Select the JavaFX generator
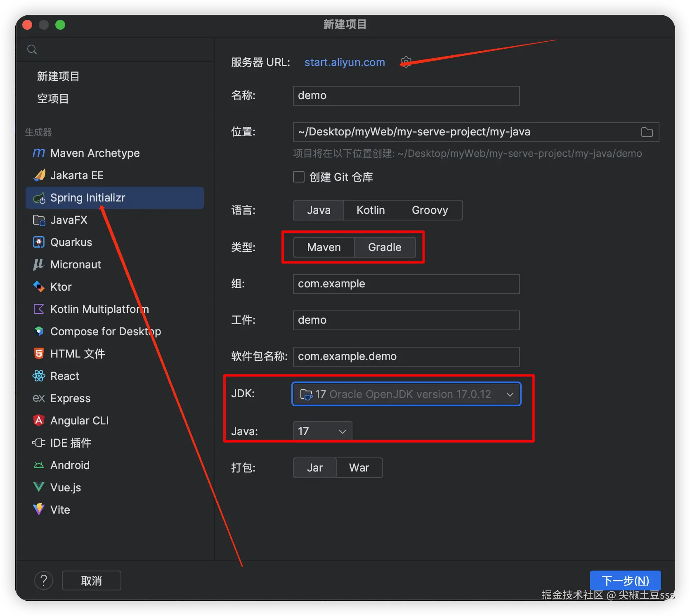This screenshot has height=616, width=690. pos(115,220)
